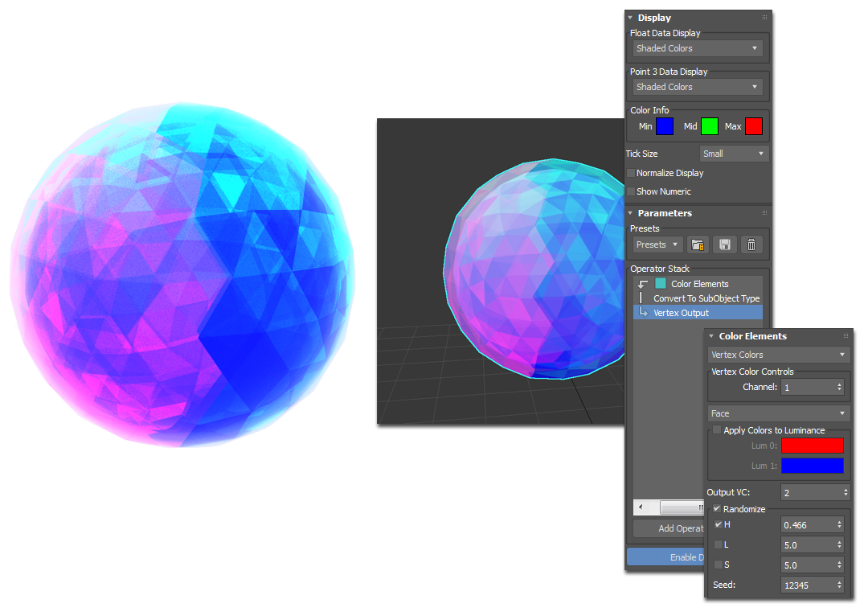The height and width of the screenshot is (608, 868).
Task: Click the Display rollout drag handle
Action: click(x=764, y=18)
